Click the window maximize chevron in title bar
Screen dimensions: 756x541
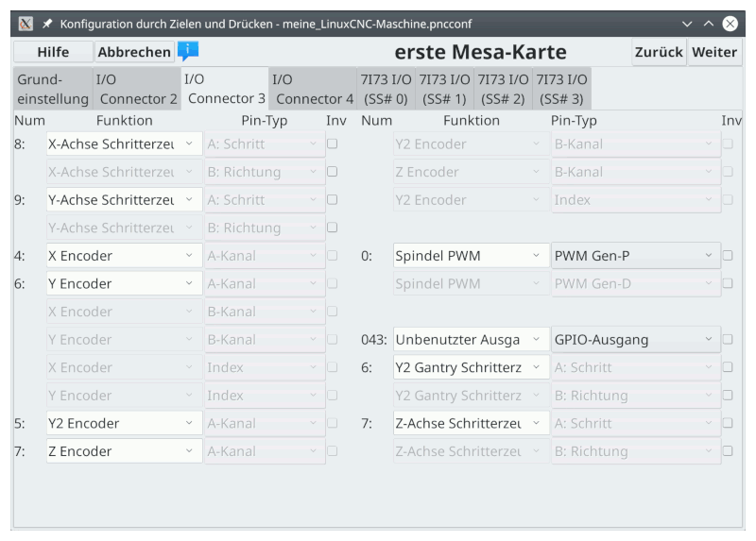[x=708, y=24]
